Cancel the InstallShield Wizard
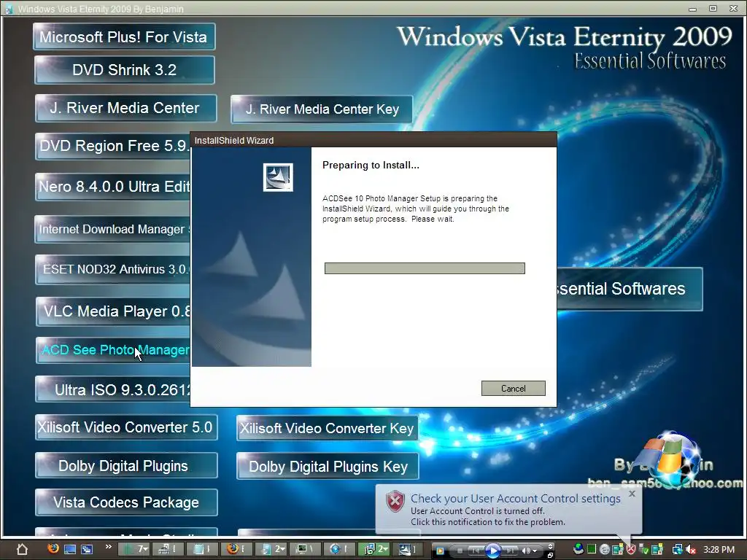This screenshot has height=560, width=747. coord(513,388)
